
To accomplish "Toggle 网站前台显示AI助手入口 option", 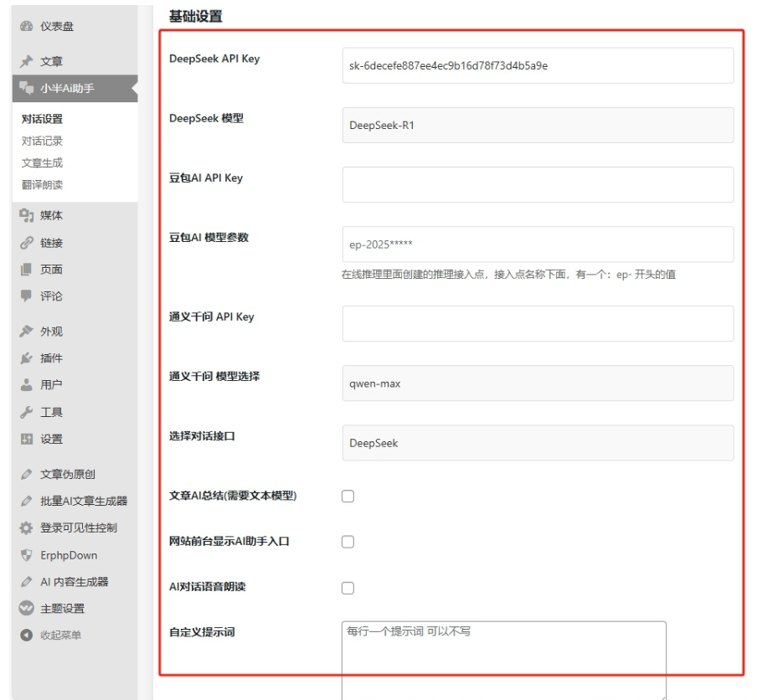I will click(x=348, y=542).
